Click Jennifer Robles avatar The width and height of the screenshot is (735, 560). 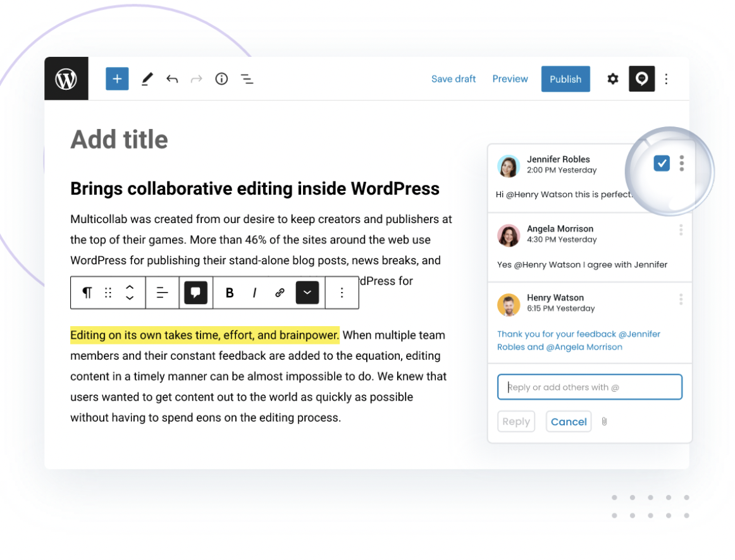point(509,166)
